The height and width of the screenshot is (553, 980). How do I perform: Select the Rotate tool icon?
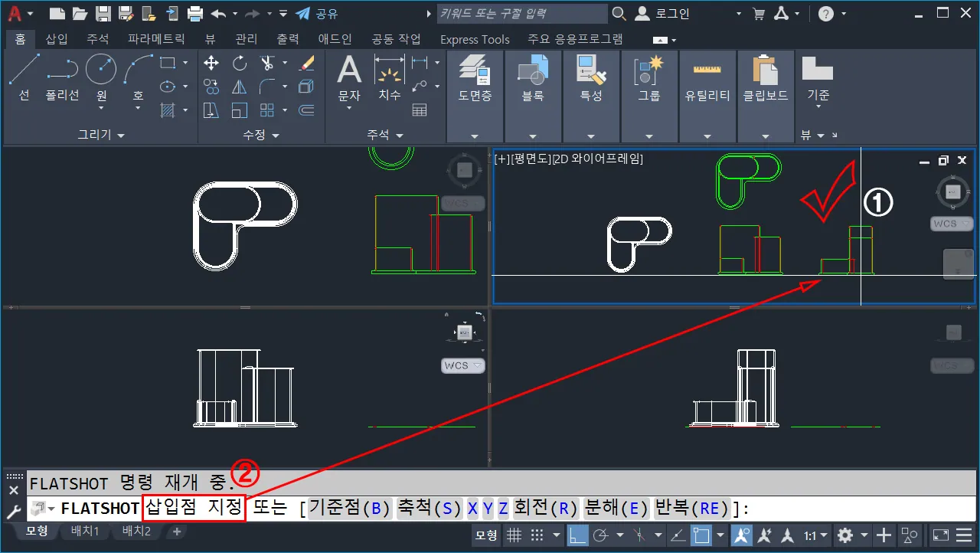coord(240,63)
